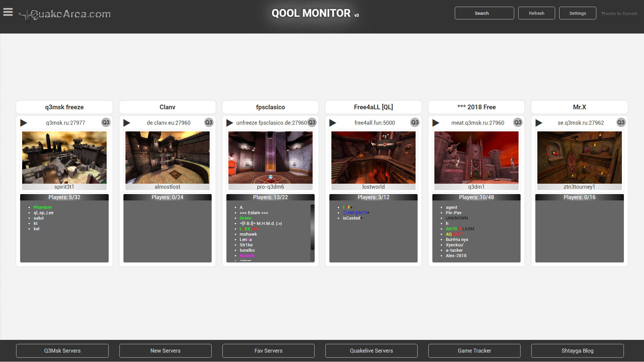Click the QOOL MONITOR title

pyautogui.click(x=315, y=13)
